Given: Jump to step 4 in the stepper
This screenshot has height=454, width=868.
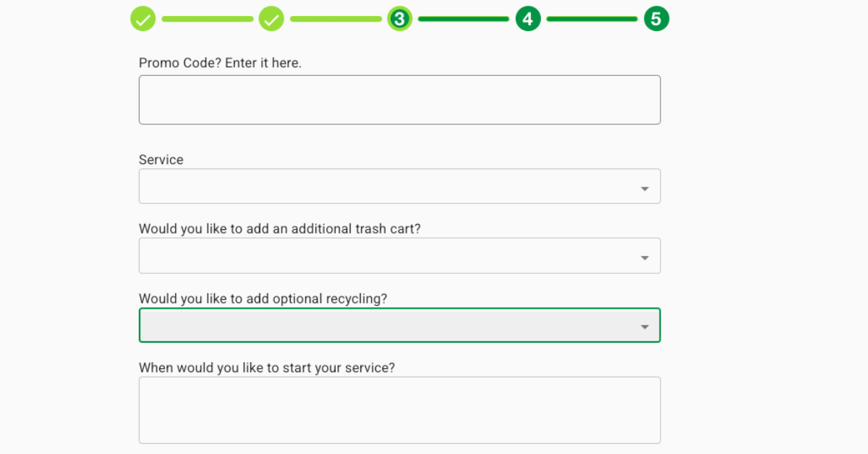Looking at the screenshot, I should click(x=528, y=18).
